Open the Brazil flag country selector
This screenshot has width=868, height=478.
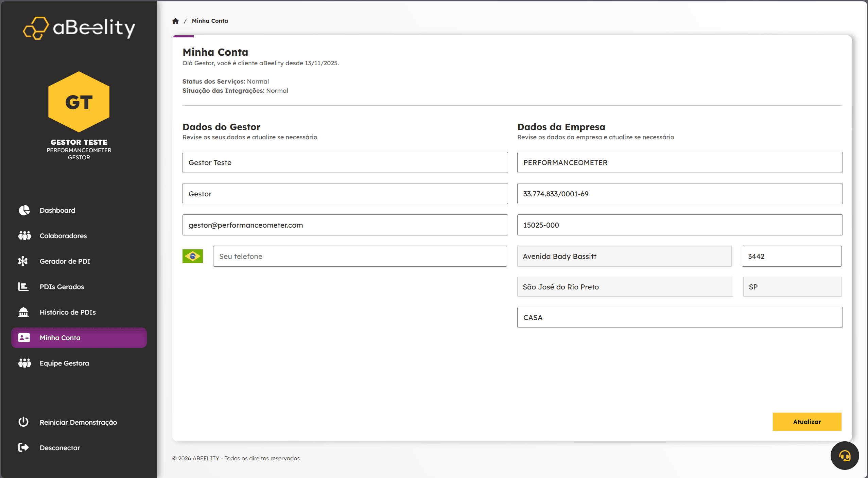click(x=193, y=256)
